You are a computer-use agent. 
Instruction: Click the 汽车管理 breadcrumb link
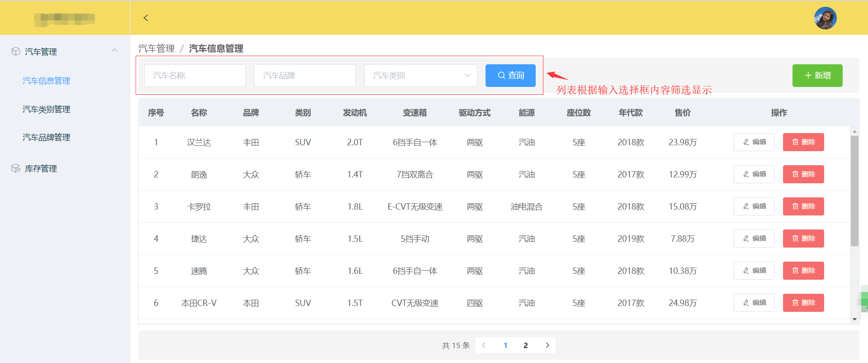156,48
